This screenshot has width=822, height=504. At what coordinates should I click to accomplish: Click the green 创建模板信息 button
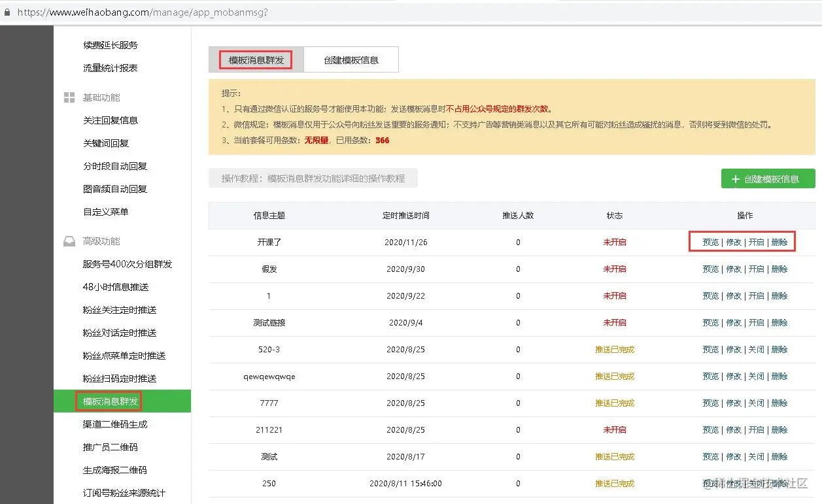768,179
